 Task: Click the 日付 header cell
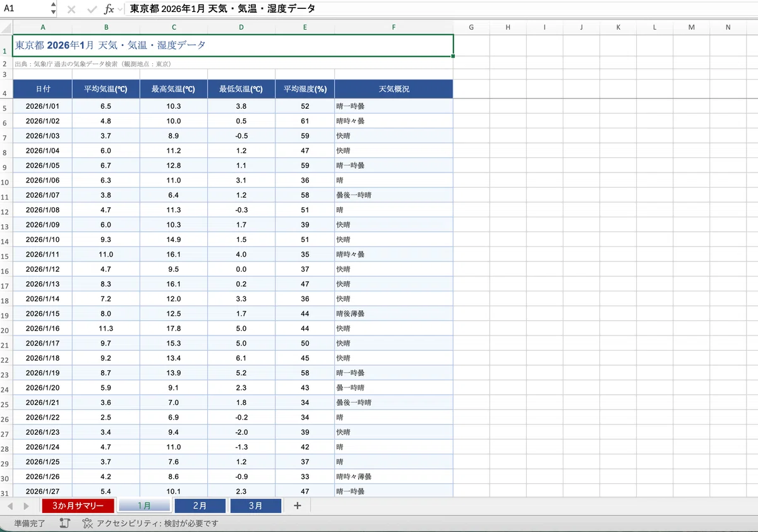[43, 89]
